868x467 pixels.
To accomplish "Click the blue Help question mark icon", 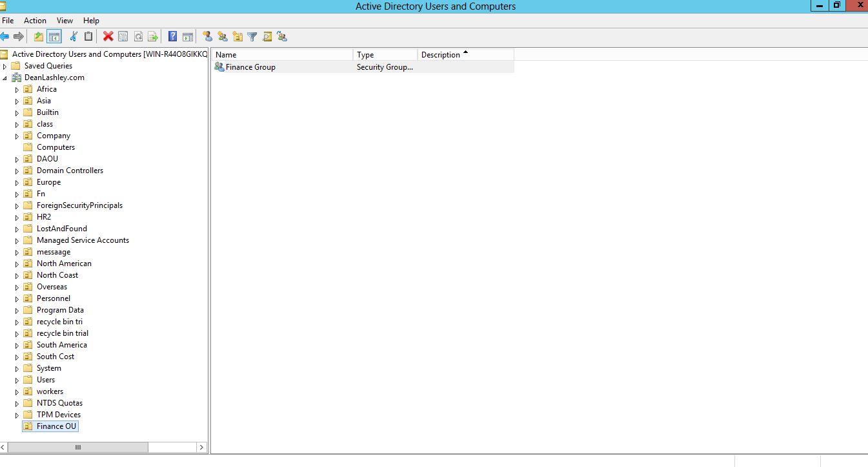I will click(x=172, y=37).
